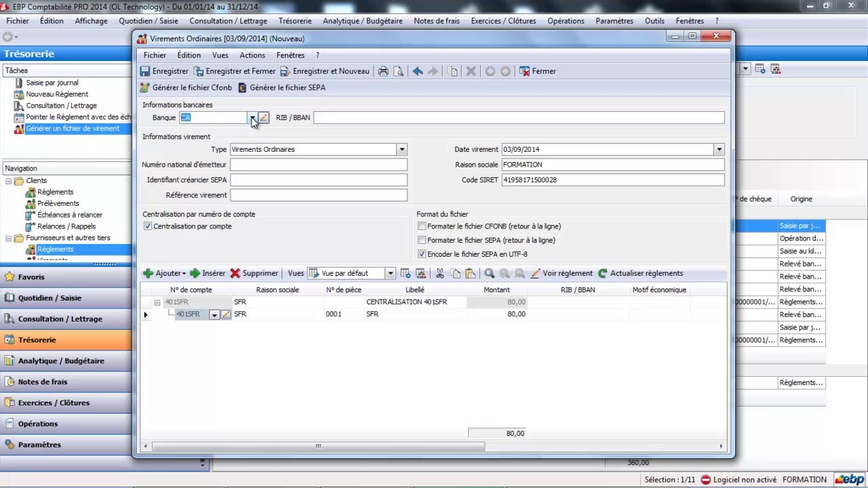Open the Vue par défaut dropdown
868x488 pixels.
tap(390, 273)
